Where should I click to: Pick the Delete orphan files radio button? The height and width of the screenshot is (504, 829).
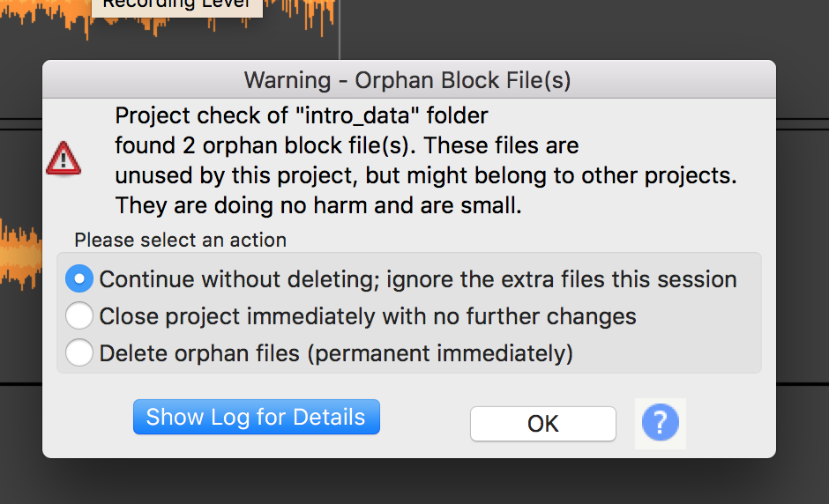pyautogui.click(x=79, y=353)
